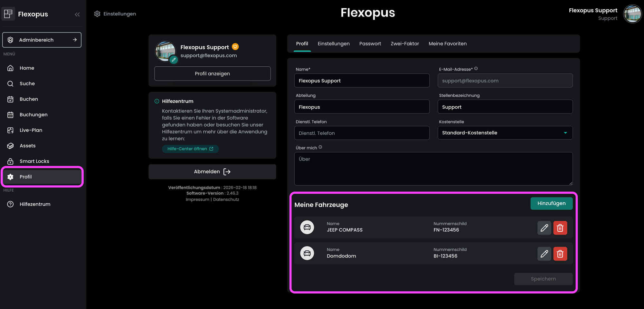Viewport: 644px width, 309px height.
Task: Click Hinzufügen to add a vehicle
Action: [x=551, y=203]
